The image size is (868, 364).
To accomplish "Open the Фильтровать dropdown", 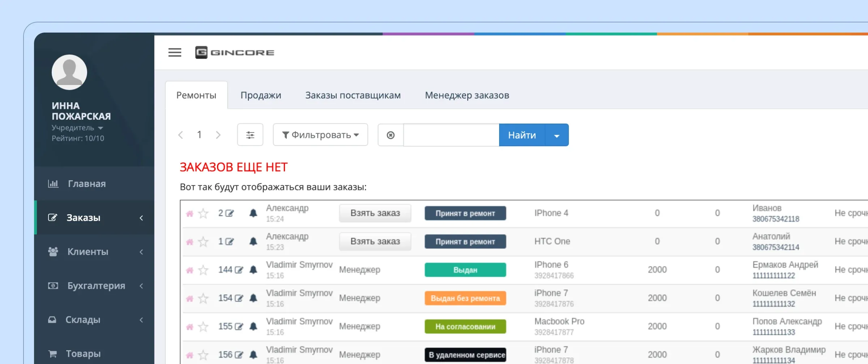I will [320, 134].
